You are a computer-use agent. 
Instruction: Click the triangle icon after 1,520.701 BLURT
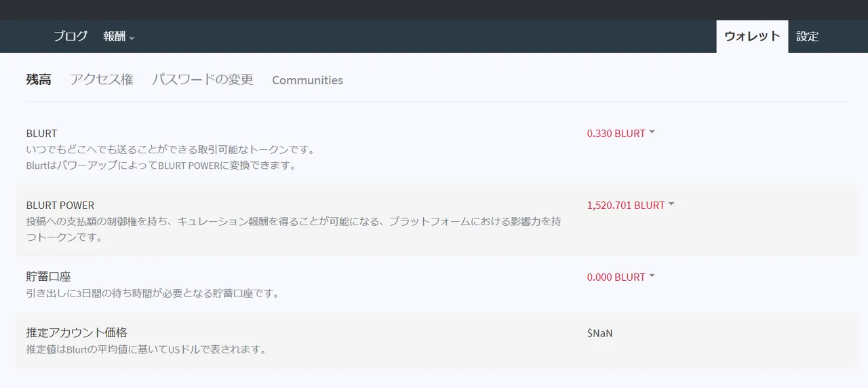pos(671,204)
